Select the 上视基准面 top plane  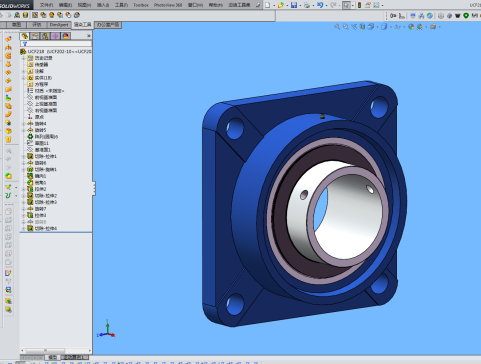[x=42, y=104]
